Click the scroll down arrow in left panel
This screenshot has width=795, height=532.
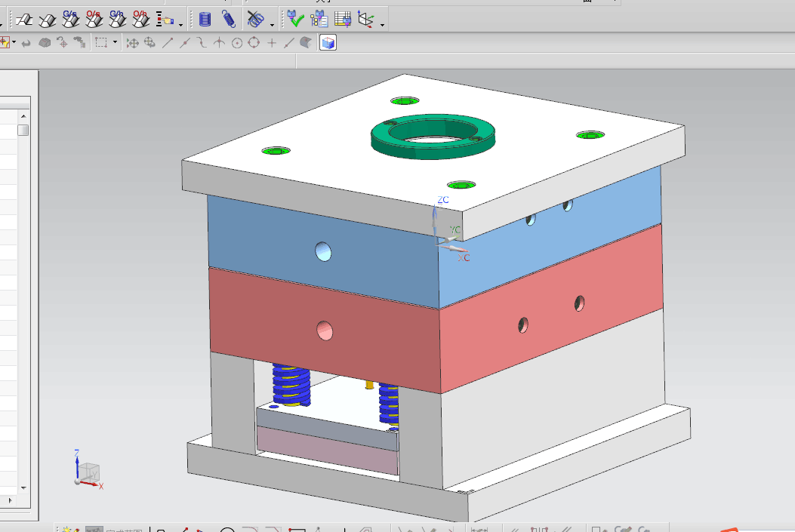[23, 487]
